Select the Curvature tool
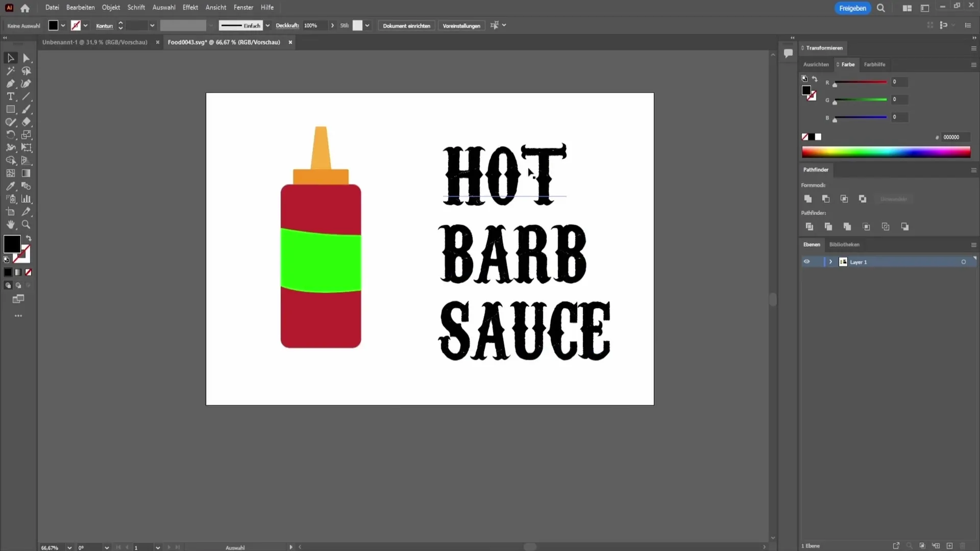This screenshot has height=551, width=980. pyautogui.click(x=27, y=84)
